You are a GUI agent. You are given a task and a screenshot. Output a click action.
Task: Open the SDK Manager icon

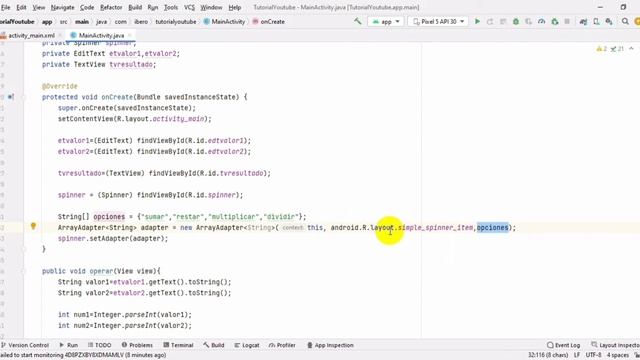click(x=609, y=21)
